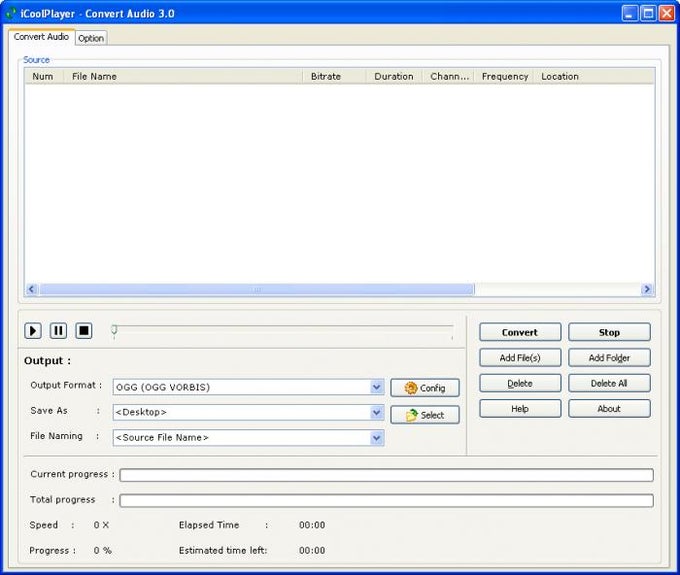Viewport: 680px width, 575px height.
Task: Click the Elapsed Time label
Action: click(x=209, y=525)
